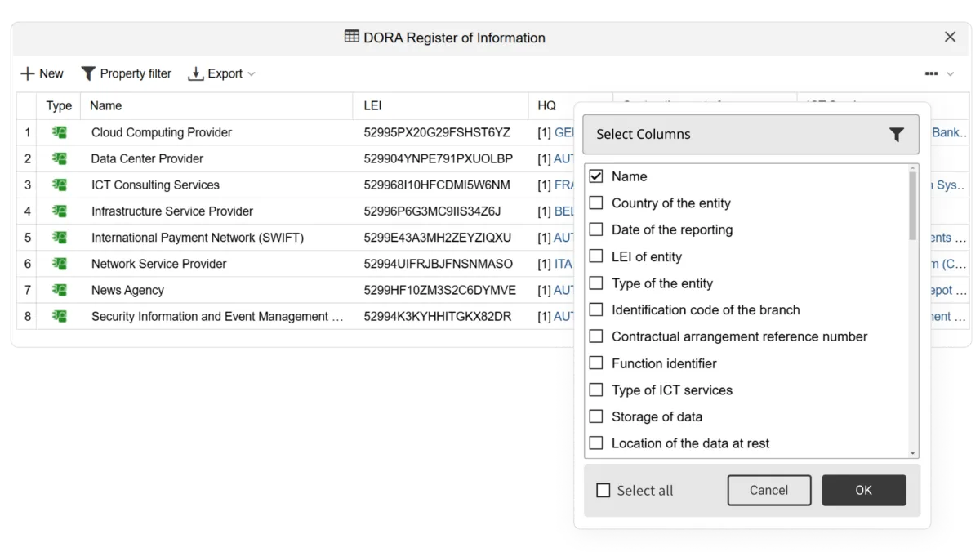Click the filter funnel in Select Columns
980x552 pixels.
click(896, 135)
